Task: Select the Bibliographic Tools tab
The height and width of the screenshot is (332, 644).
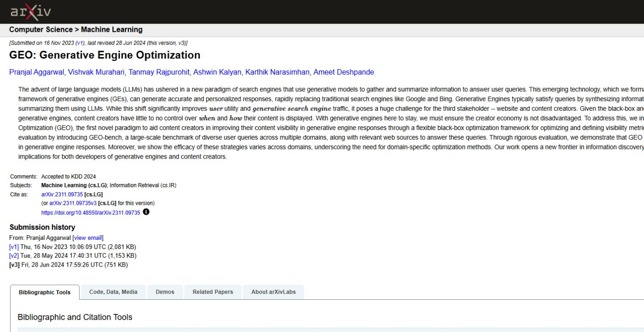Action: pos(45,292)
